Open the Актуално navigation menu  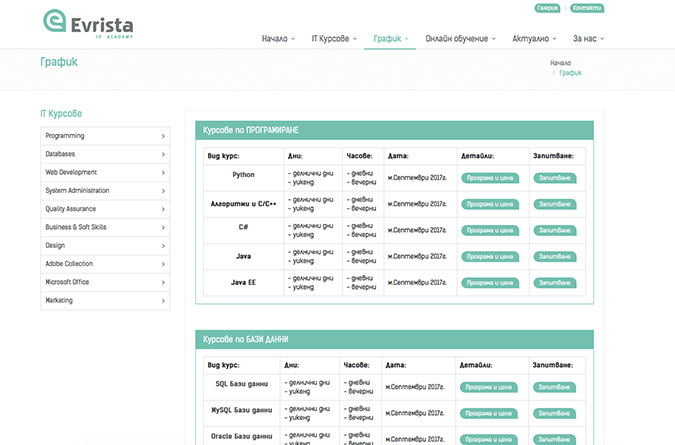(x=534, y=39)
